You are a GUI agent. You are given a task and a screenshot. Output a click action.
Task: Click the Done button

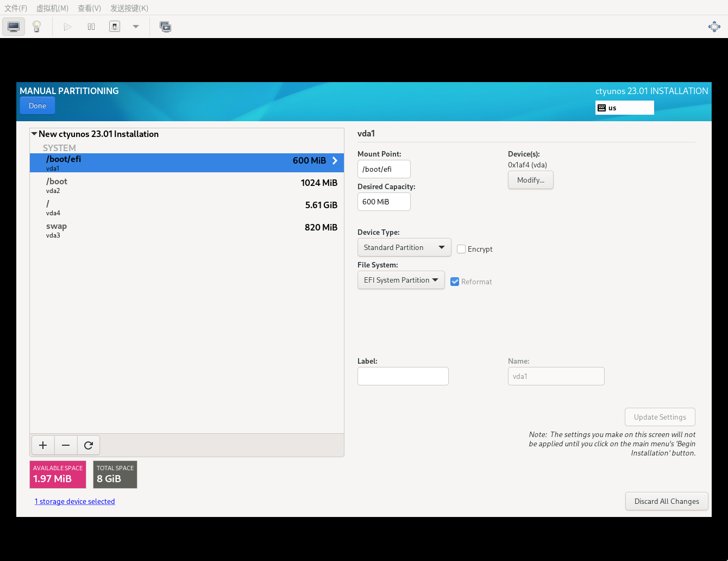tap(37, 106)
